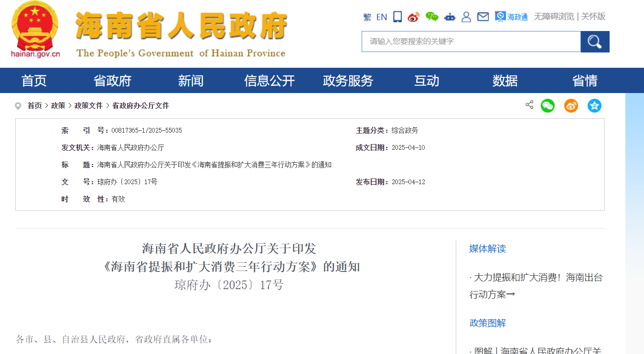Switch language to EN
This screenshot has height=354, width=644.
[381, 17]
